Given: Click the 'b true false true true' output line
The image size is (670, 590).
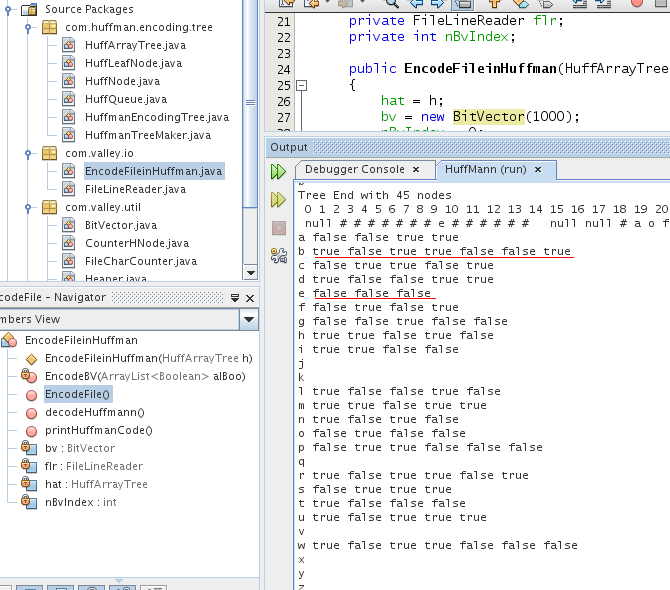Looking at the screenshot, I should [x=434, y=251].
